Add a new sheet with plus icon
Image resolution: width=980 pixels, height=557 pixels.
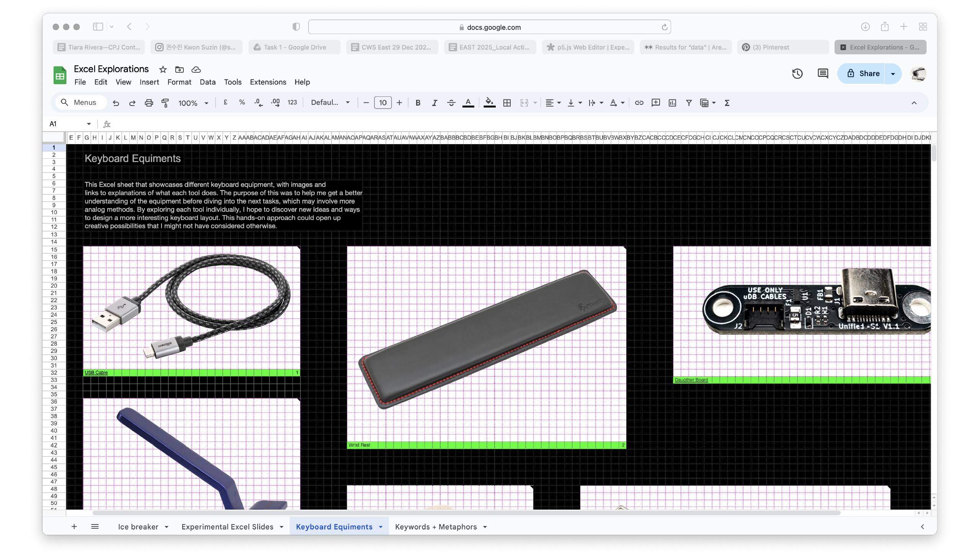[x=74, y=526]
